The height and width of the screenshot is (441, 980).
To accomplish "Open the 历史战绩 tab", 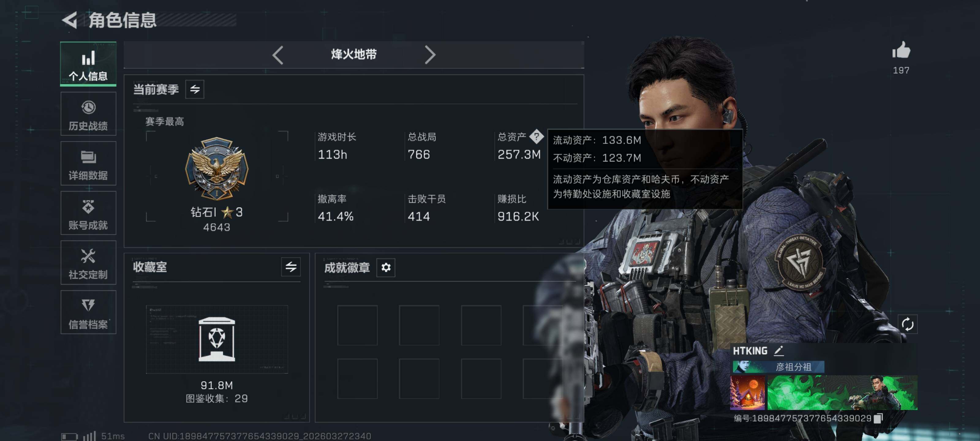I will 88,114.
